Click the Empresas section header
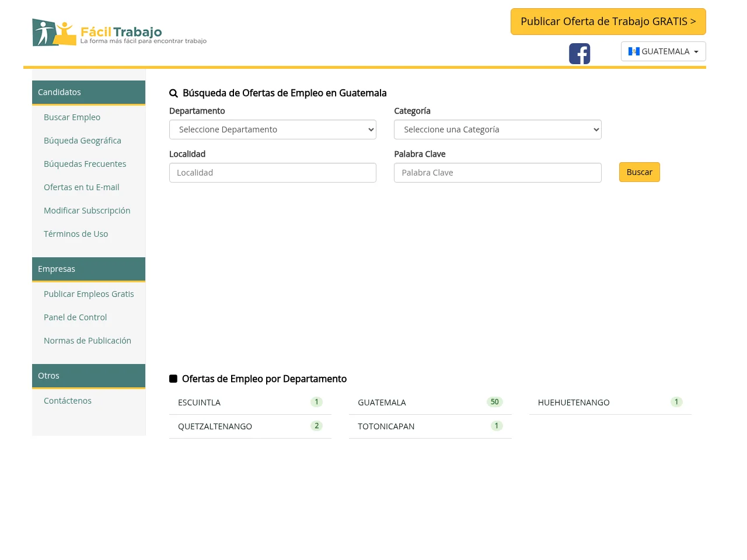Screen dimensions: 747x560 click(89, 269)
